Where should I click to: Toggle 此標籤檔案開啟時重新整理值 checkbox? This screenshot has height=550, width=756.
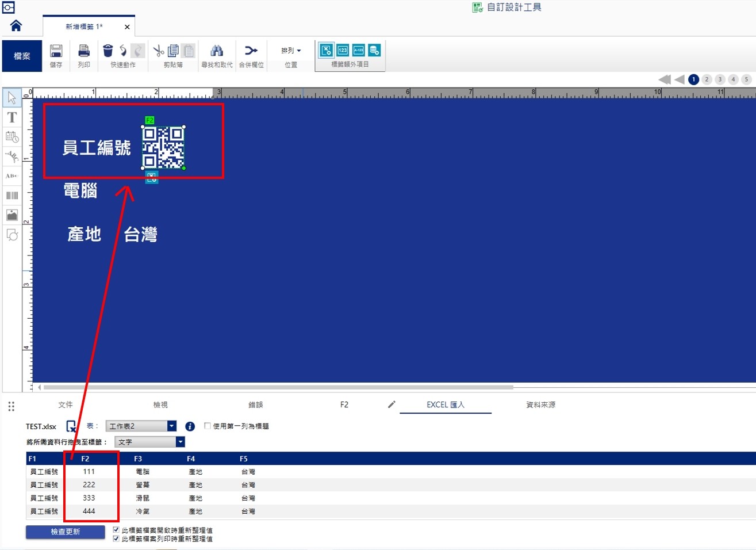[116, 530]
